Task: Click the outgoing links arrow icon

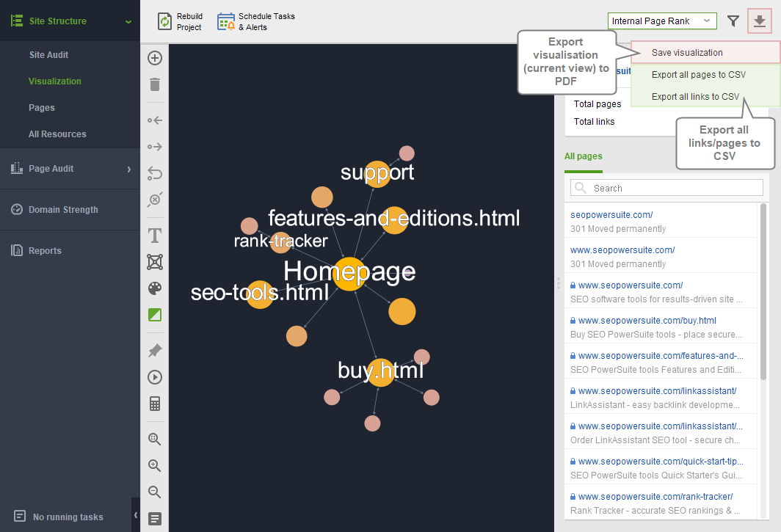Action: coord(155,147)
